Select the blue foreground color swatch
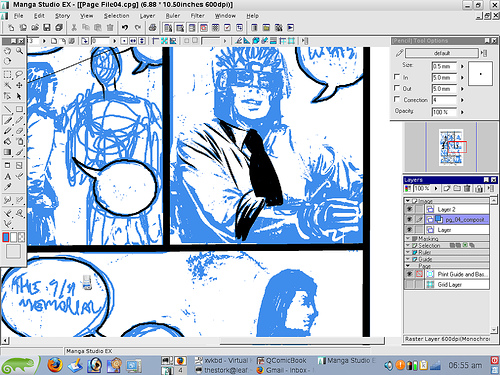The image size is (500, 375). tap(6, 237)
